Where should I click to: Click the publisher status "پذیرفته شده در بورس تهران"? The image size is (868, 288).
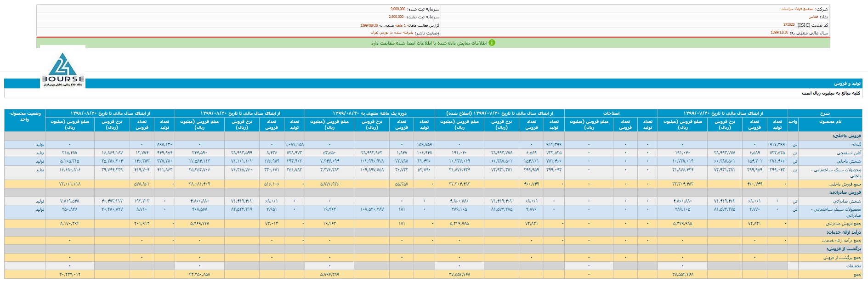click(392, 33)
